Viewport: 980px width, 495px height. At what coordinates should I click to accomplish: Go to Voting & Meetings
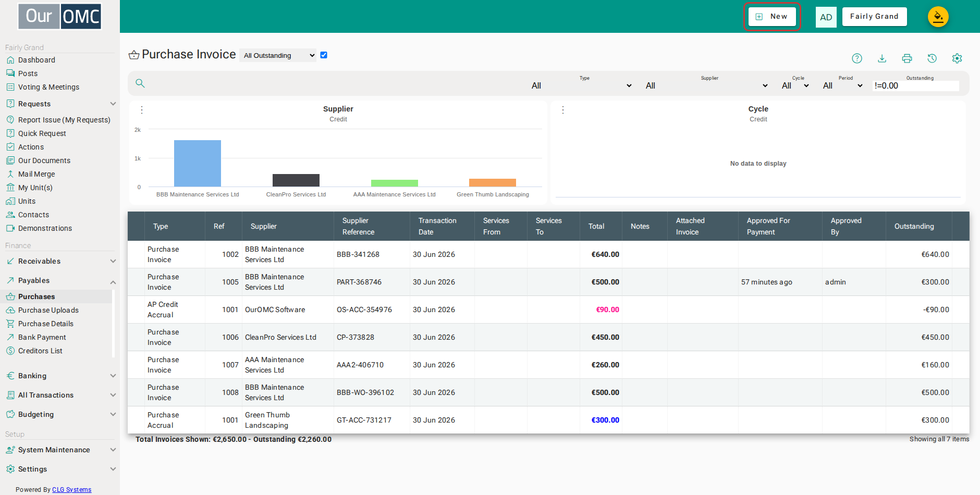(x=48, y=87)
